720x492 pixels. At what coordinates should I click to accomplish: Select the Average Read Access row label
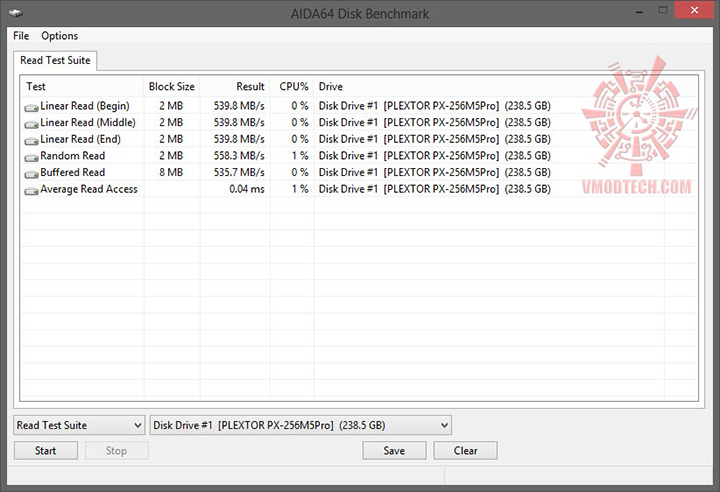(x=89, y=189)
